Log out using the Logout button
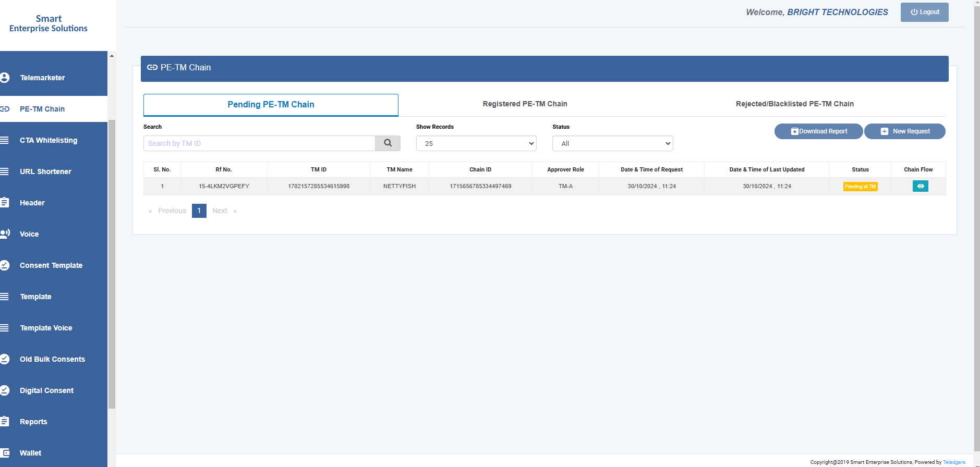The width and height of the screenshot is (980, 467). 924,12
